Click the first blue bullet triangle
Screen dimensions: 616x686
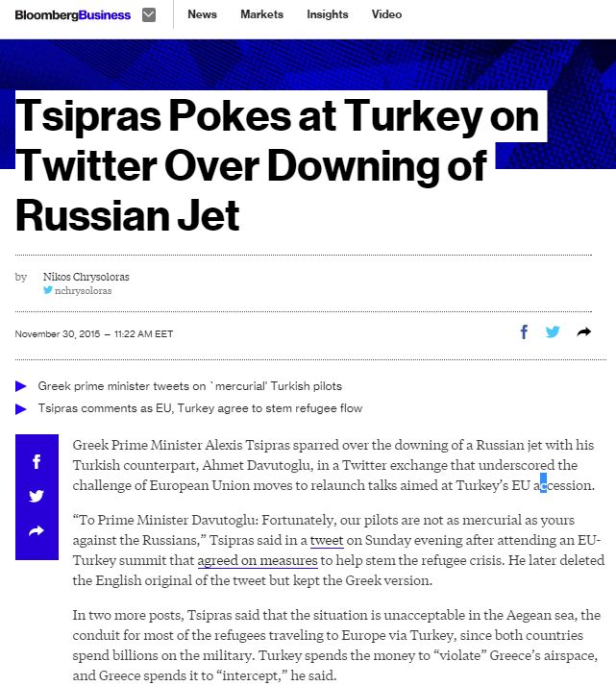point(21,386)
